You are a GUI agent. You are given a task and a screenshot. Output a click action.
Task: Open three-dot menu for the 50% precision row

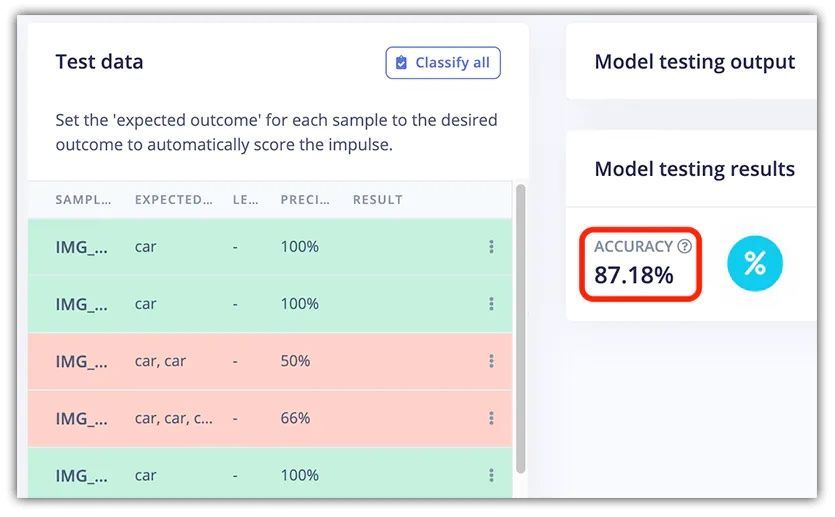point(491,361)
